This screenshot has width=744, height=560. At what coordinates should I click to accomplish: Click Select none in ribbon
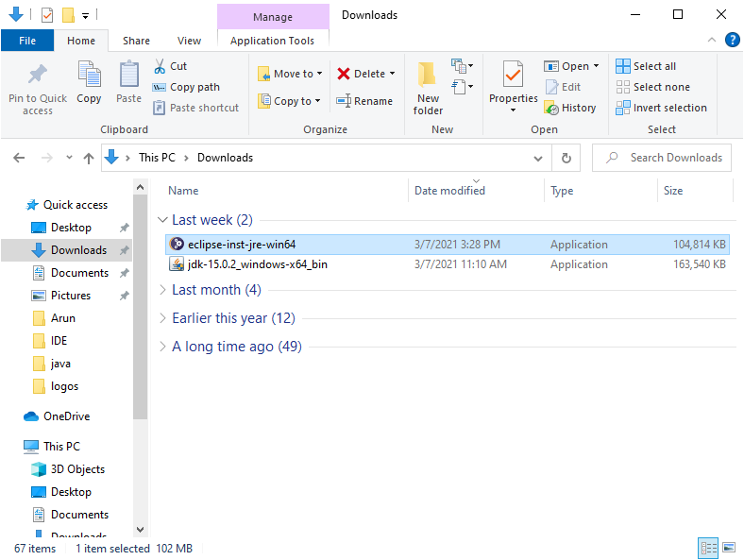652,87
